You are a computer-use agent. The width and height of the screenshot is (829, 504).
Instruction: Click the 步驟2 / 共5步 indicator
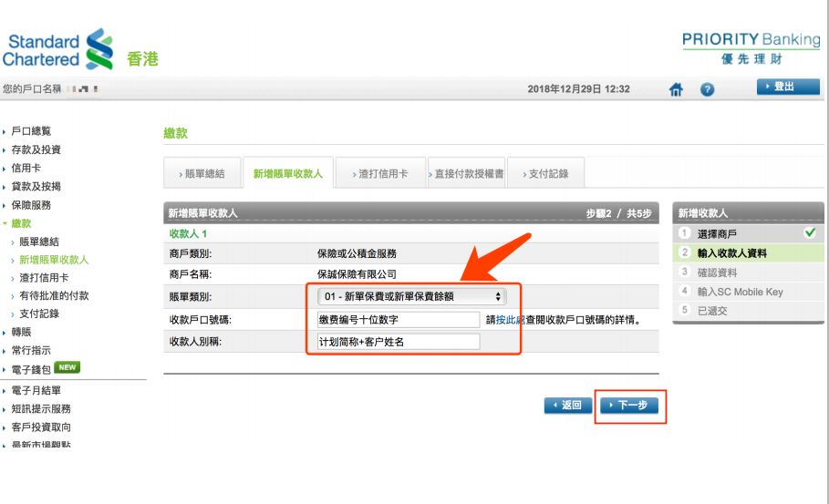(618, 213)
